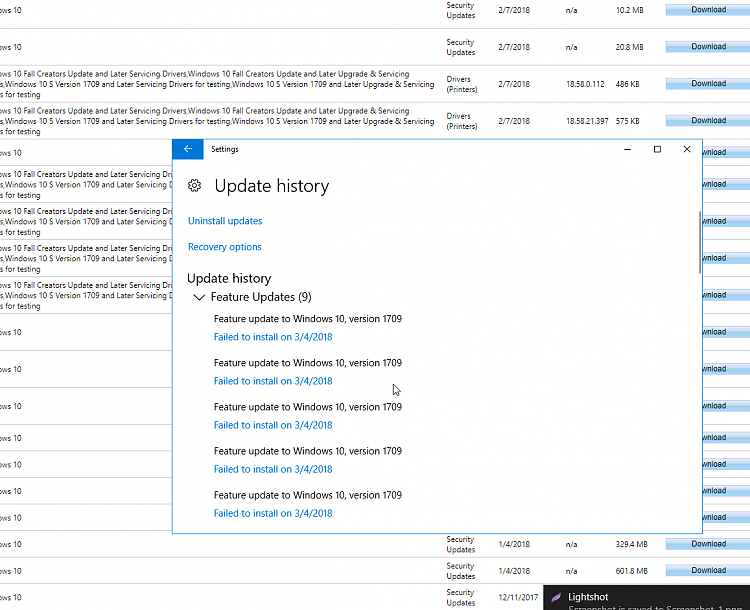Close the Settings window
The image size is (750, 610).
[687, 149]
